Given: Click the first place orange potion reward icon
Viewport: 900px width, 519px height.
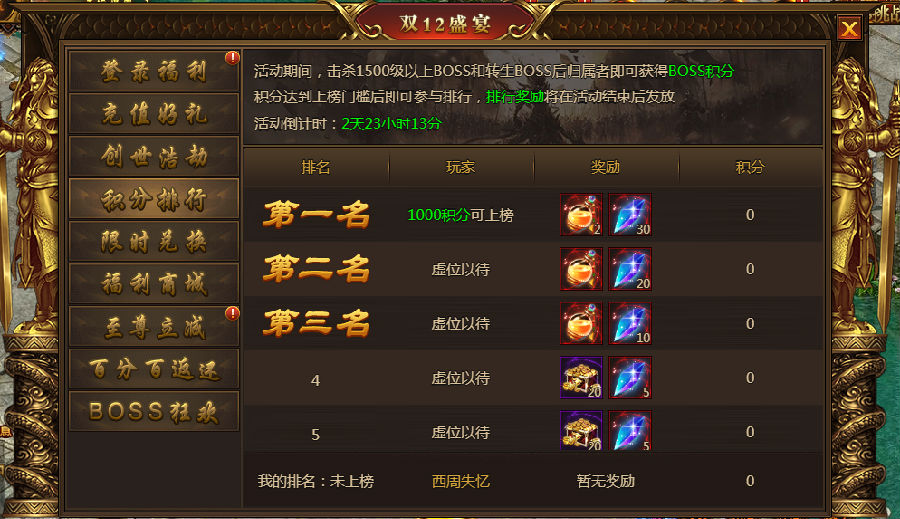Looking at the screenshot, I should point(581,215).
